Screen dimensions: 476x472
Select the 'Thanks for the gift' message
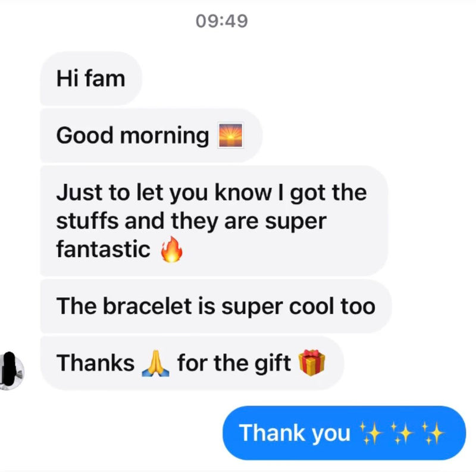click(x=192, y=363)
